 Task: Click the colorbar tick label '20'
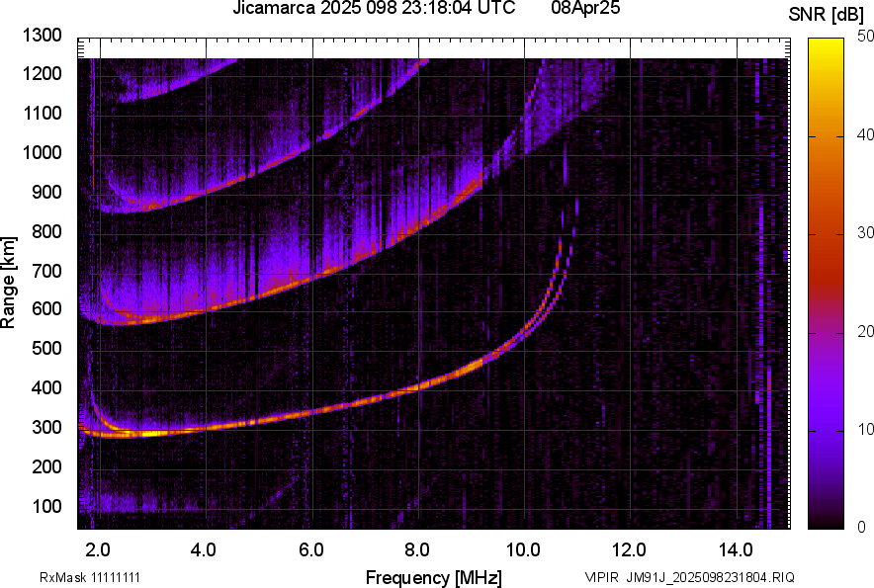(866, 331)
